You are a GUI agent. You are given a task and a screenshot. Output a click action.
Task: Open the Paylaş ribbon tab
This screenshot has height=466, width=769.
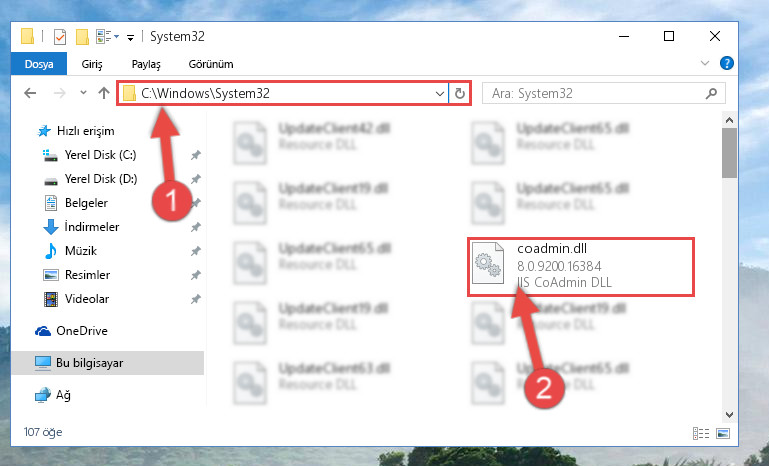[x=146, y=64]
